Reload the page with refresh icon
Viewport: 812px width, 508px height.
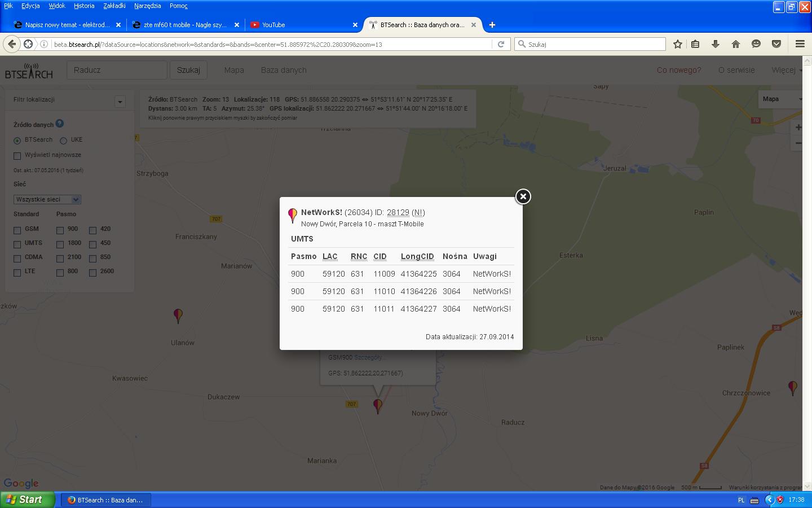click(501, 44)
